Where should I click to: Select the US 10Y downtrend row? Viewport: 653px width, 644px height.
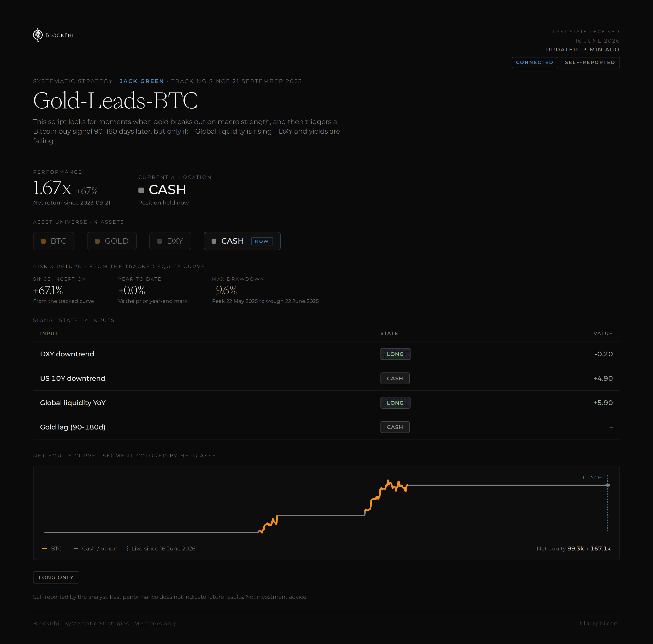tap(326, 378)
